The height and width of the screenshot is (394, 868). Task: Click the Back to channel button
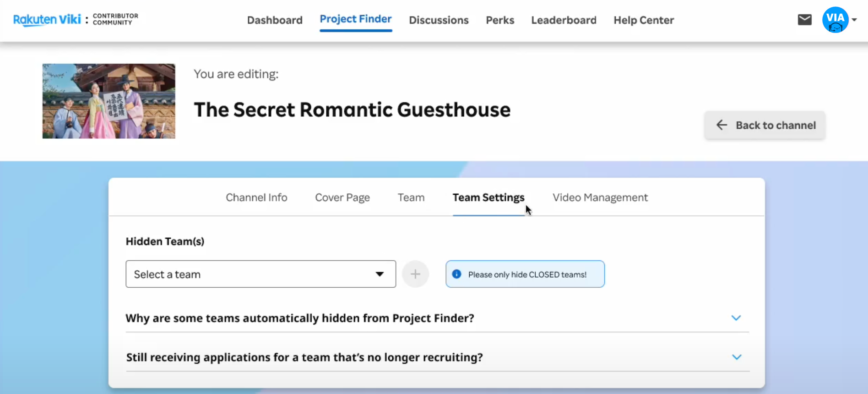pos(765,125)
